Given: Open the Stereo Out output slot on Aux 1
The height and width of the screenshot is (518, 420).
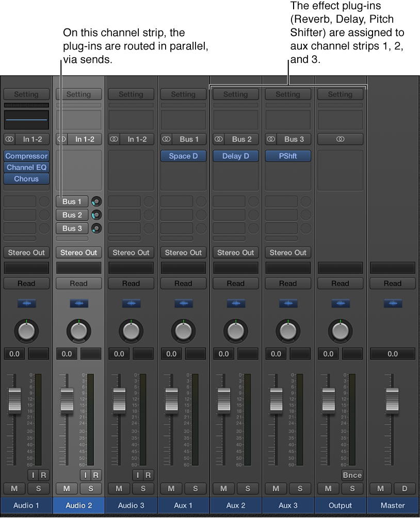Looking at the screenshot, I should (183, 252).
